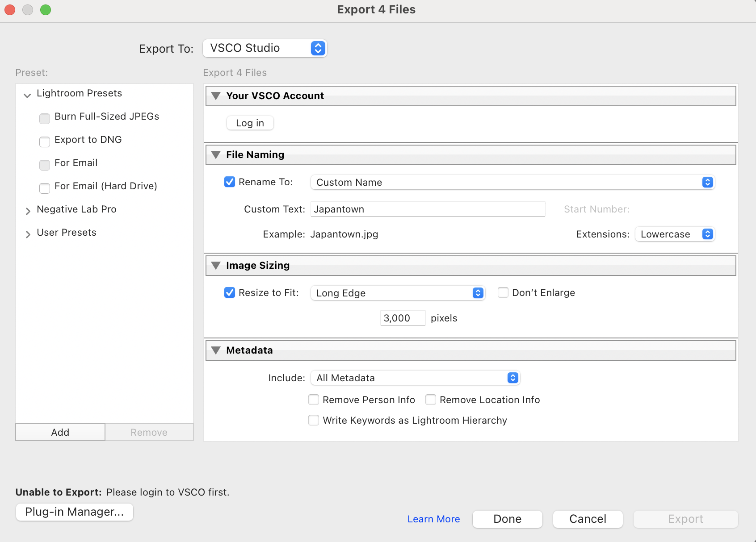Image resolution: width=756 pixels, height=542 pixels.
Task: Check Remove Location Info
Action: 431,400
